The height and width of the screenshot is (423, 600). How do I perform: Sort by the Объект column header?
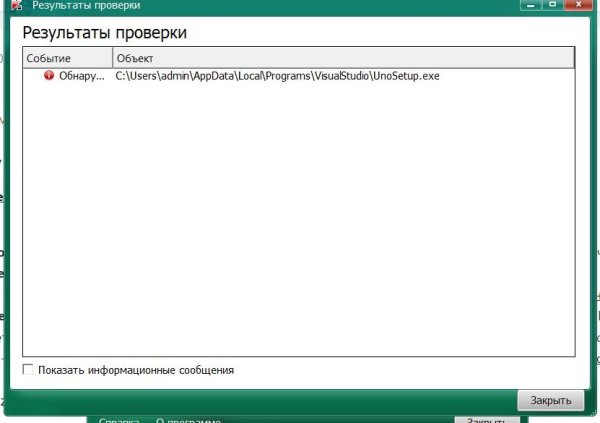[344, 58]
